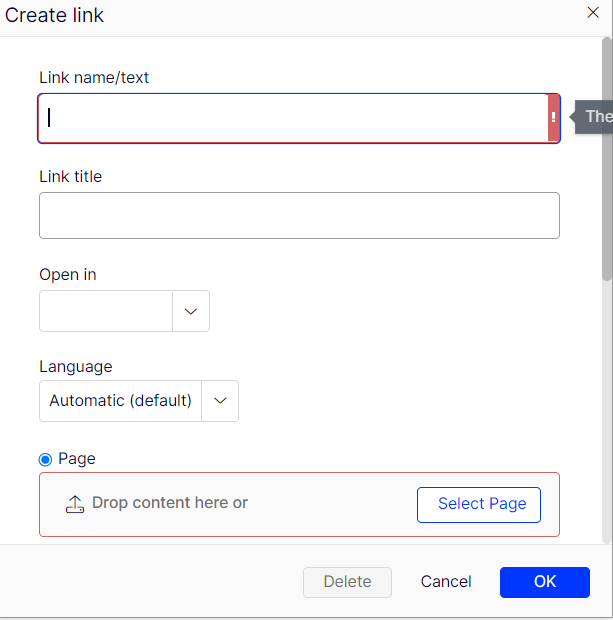Screen dimensions: 613x620
Task: Expand the Open in dropdown arrow
Action: [191, 312]
